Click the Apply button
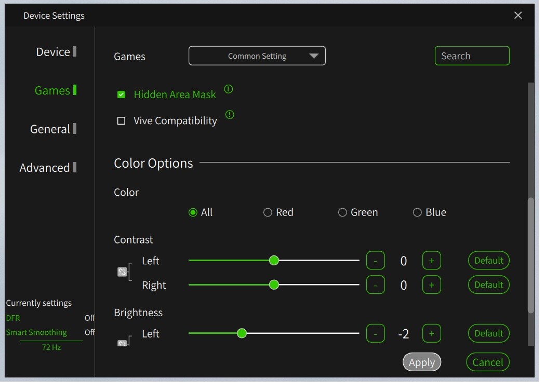Viewport: 545px width, 392px height. pos(422,362)
